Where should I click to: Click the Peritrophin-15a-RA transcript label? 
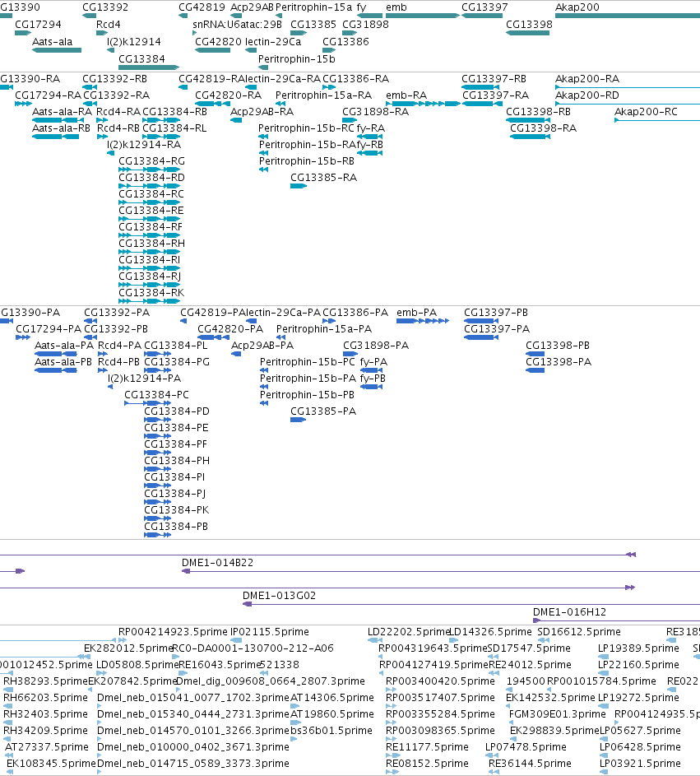click(323, 95)
